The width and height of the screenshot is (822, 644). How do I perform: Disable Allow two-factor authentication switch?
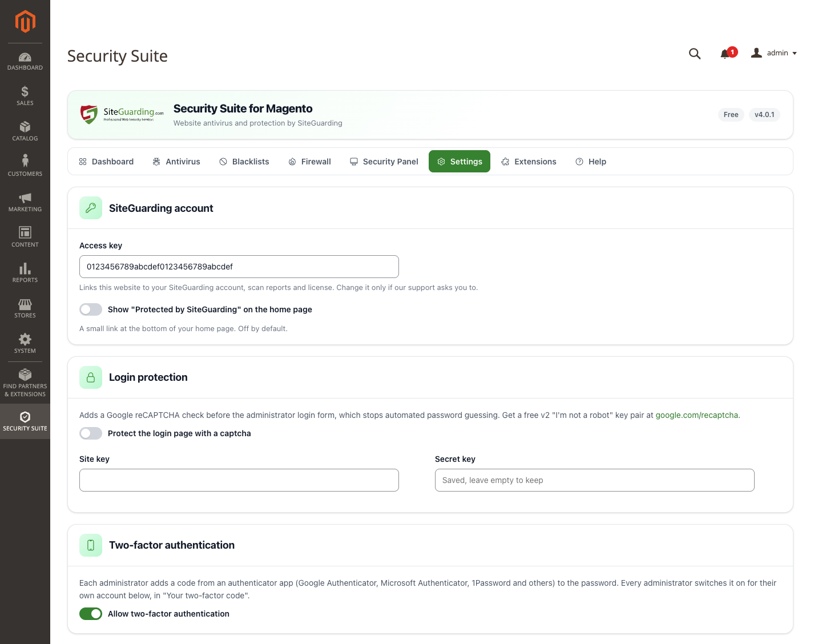(x=91, y=614)
